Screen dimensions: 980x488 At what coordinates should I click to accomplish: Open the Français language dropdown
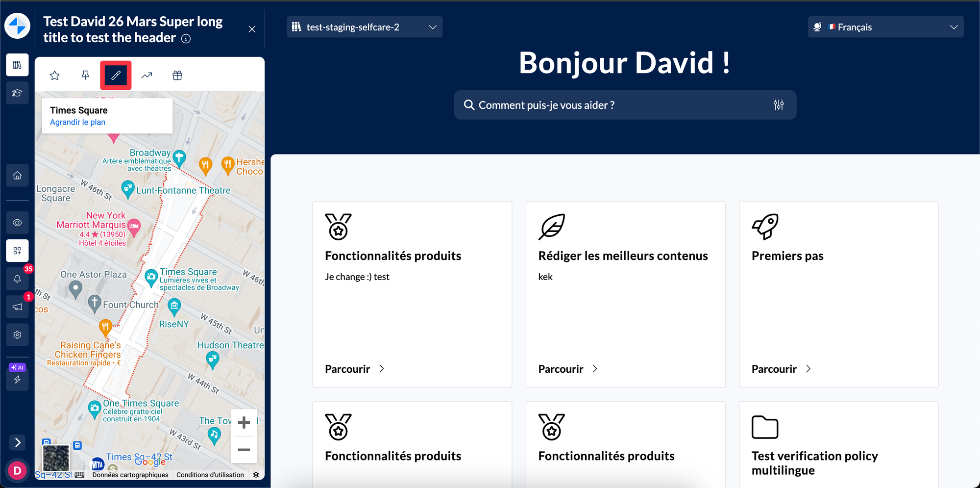coord(885,27)
